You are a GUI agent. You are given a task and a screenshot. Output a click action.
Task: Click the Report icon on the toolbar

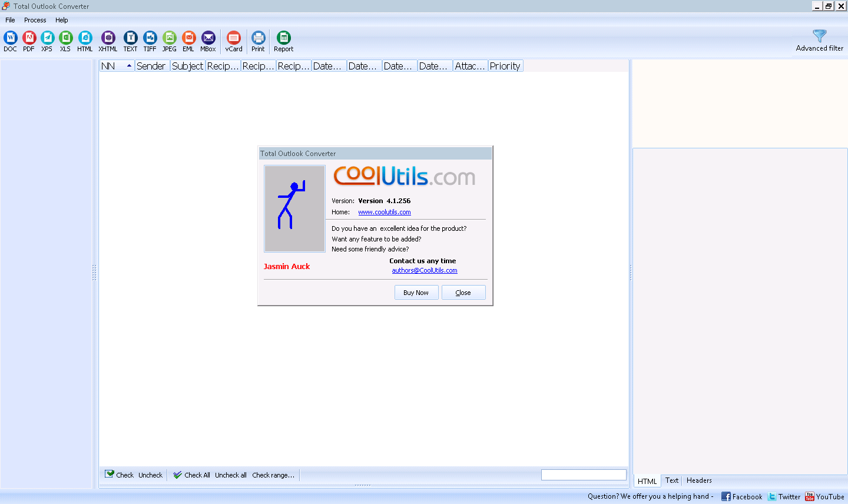[x=283, y=40]
